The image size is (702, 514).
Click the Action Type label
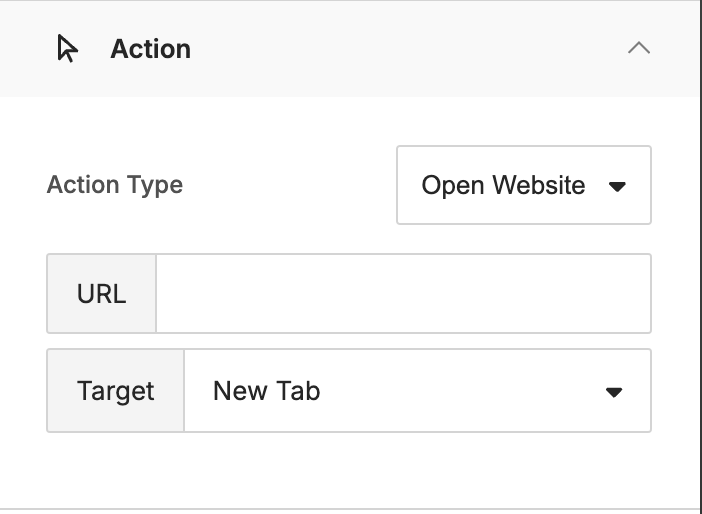(x=115, y=184)
